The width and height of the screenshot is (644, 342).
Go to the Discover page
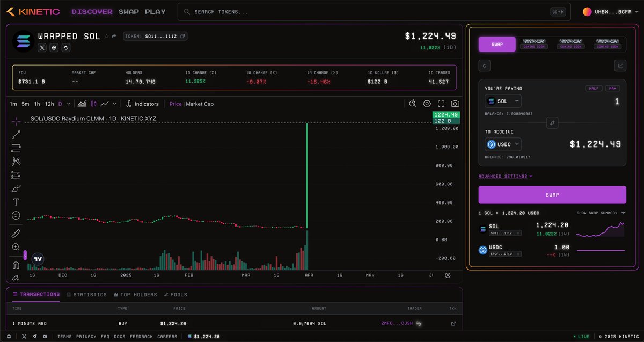92,11
